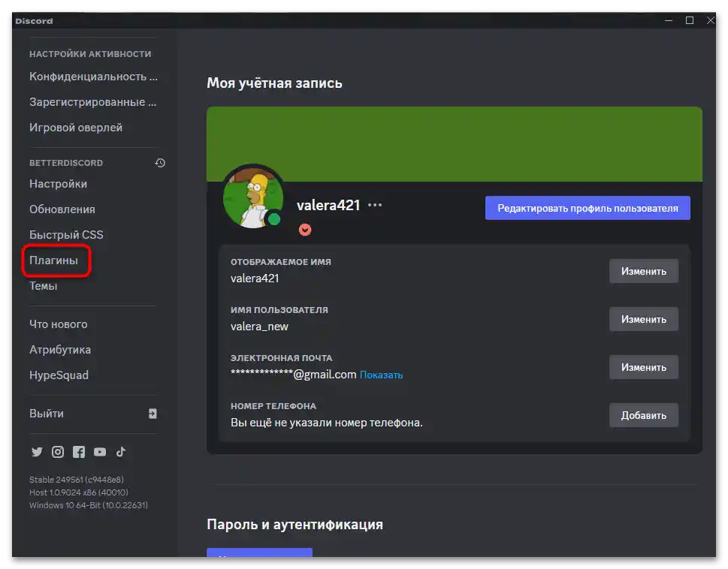Open Discord's Twitter page via the bird icon
Image resolution: width=728 pixels, height=569 pixels.
(37, 452)
